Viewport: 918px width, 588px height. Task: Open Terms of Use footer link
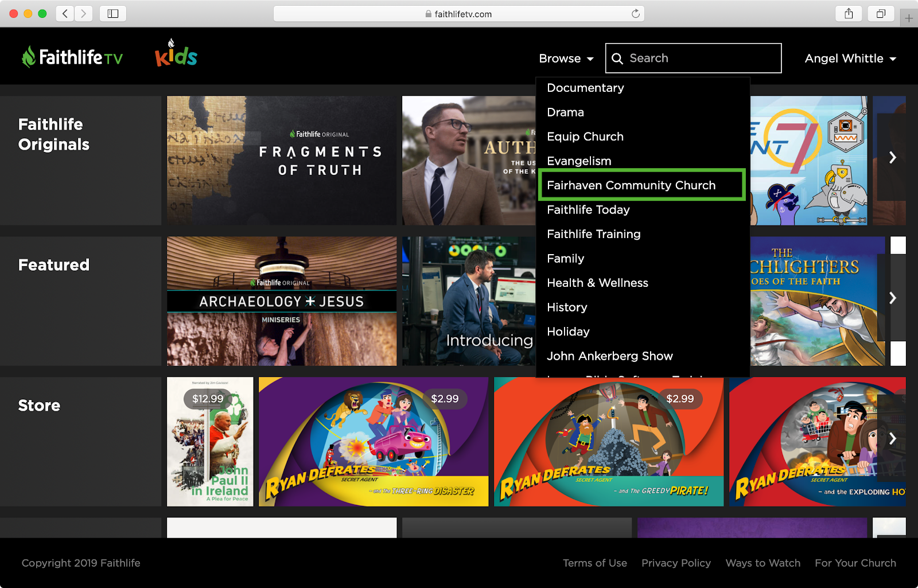[594, 563]
